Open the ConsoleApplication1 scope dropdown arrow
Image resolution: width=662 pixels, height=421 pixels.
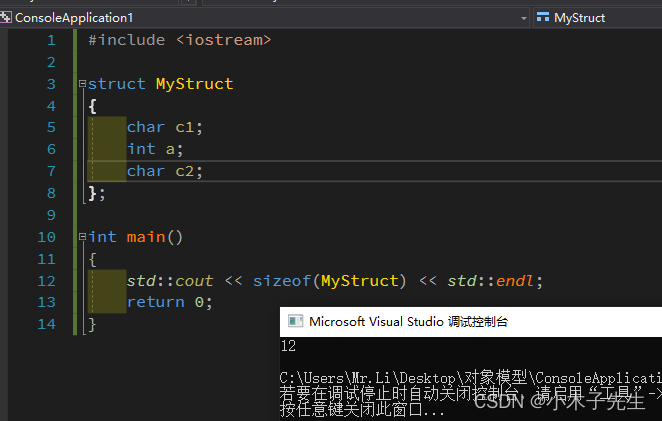524,18
